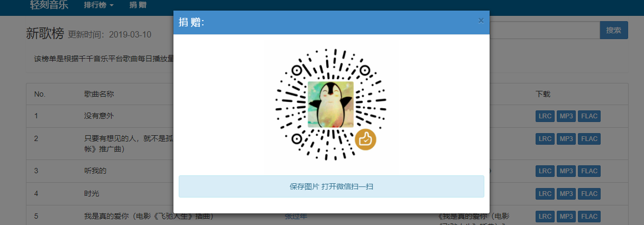Click the penguin picture in QR center
The width and height of the screenshot is (644, 225).
(x=331, y=105)
